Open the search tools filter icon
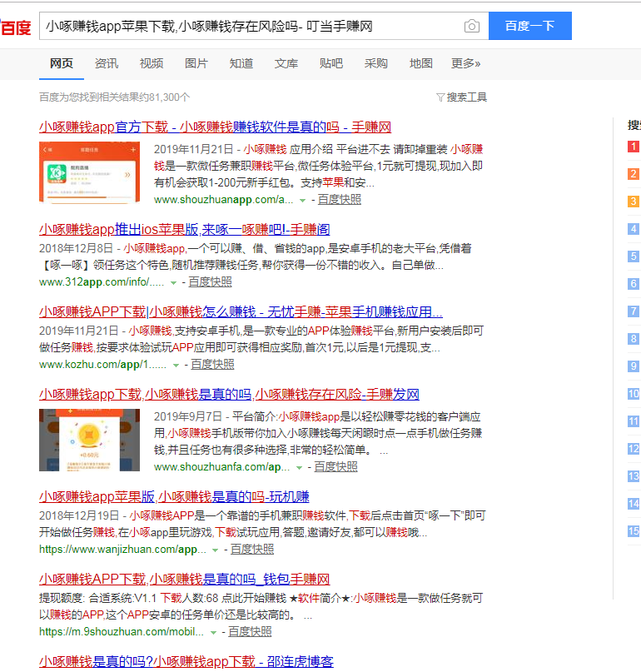Screen dimensions: 641x672 coord(440,97)
